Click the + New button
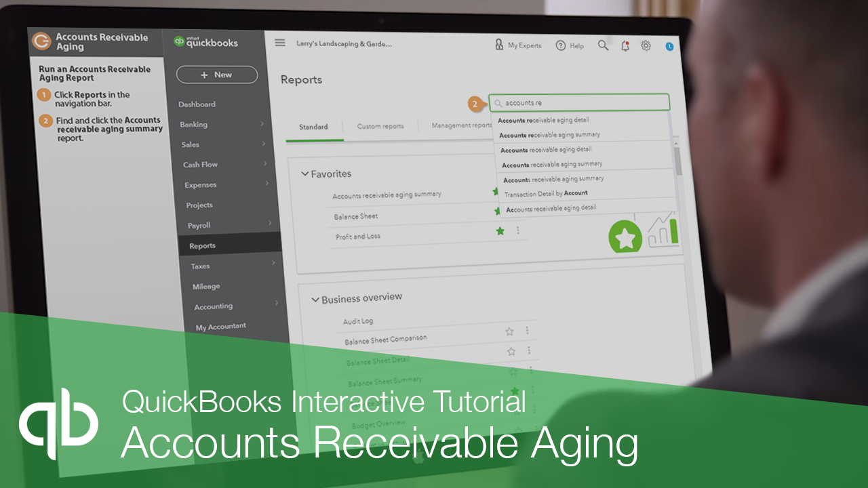Screen dimensions: 868x488 click(217, 75)
